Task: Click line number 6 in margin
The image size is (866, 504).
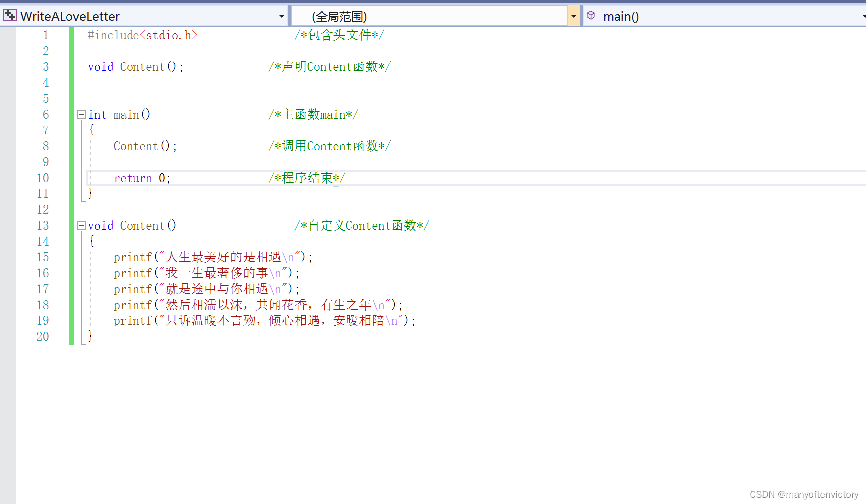Action: click(46, 115)
